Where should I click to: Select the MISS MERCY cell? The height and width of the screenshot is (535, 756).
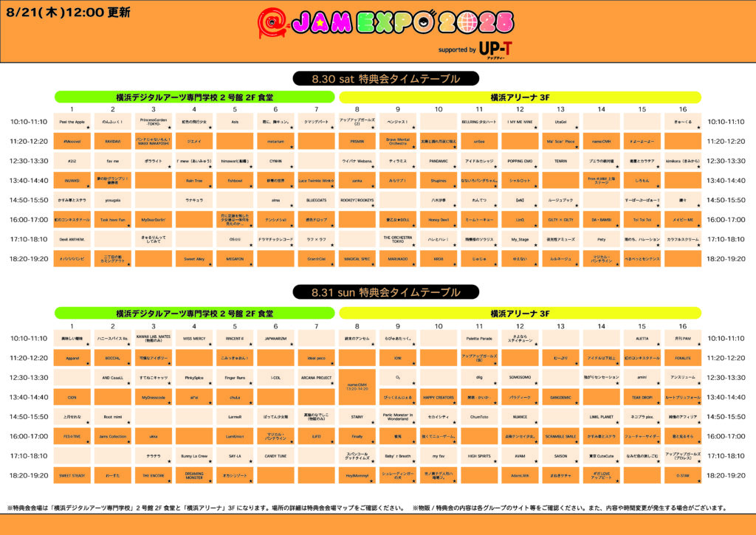(194, 338)
